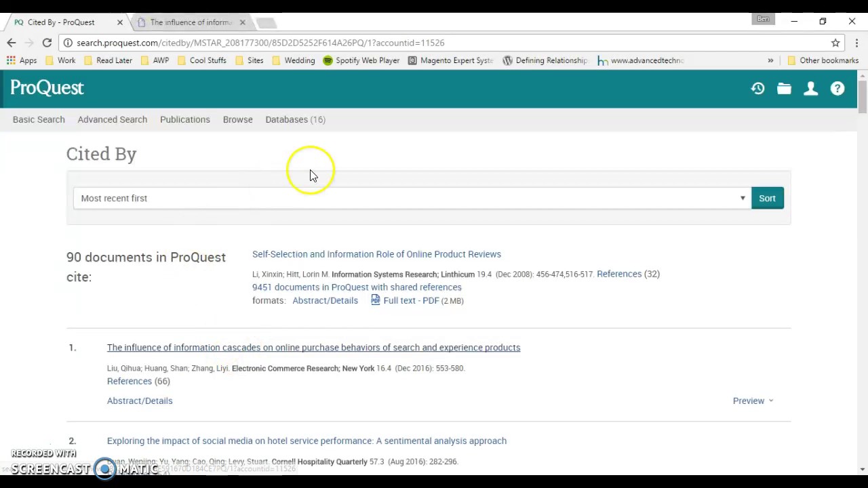This screenshot has height=488, width=868.
Task: Click the site info icon in address bar
Action: point(68,43)
